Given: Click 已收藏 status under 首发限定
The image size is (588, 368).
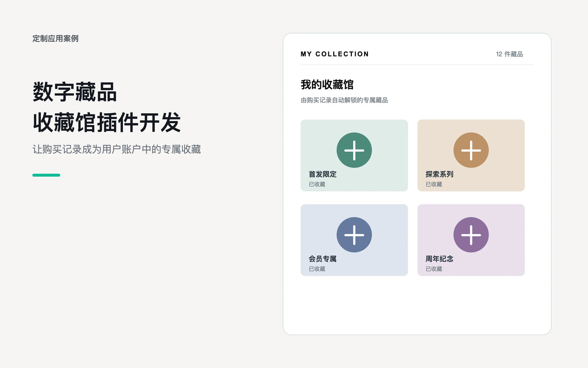Looking at the screenshot, I should [317, 184].
